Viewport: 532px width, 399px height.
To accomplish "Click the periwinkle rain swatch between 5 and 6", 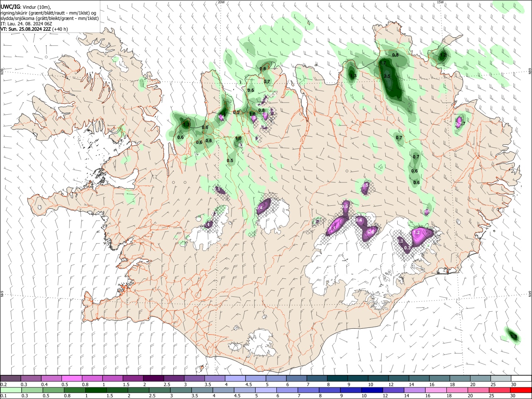I will (266, 390).
